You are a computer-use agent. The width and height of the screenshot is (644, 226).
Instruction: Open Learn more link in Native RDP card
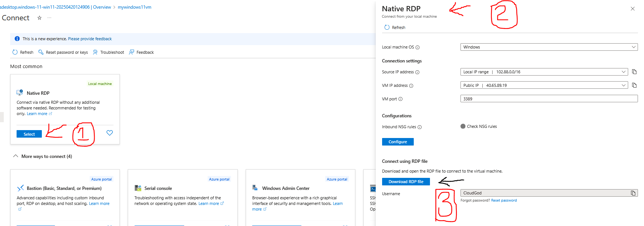39,114
